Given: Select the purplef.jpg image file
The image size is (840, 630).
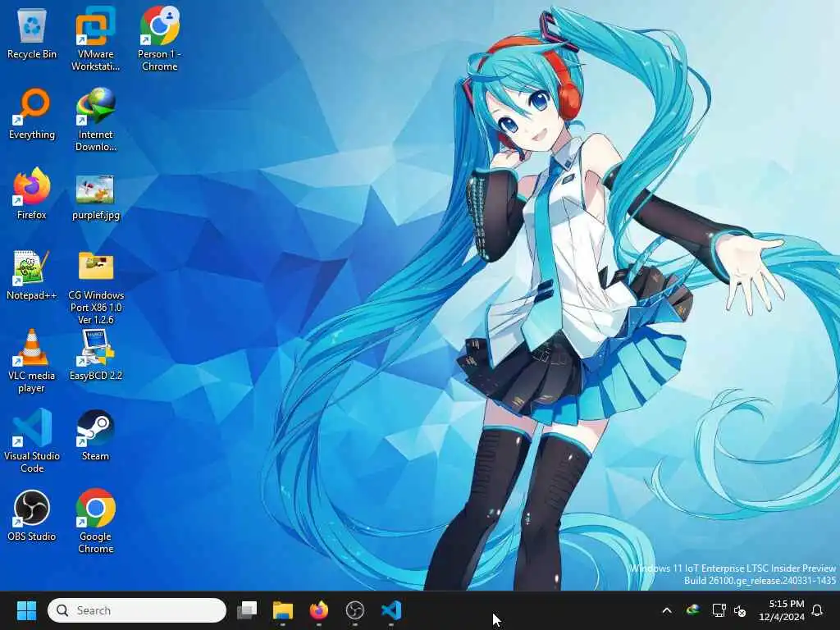Looking at the screenshot, I should 95,197.
